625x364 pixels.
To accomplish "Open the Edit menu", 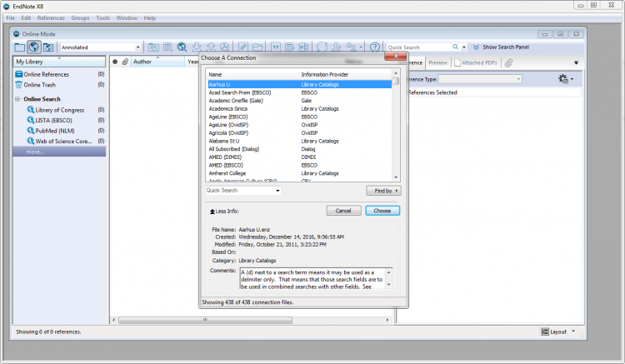I will 26,18.
